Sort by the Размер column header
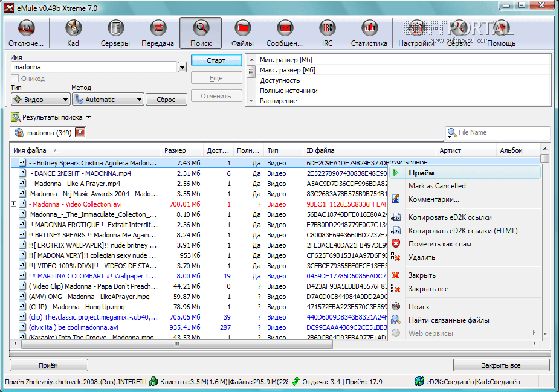 click(182, 150)
